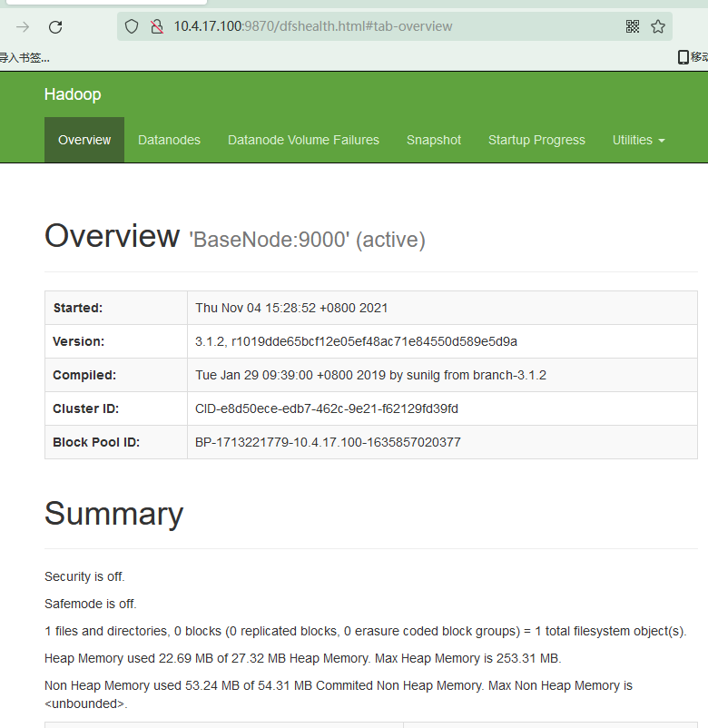Click the 'Block Pool ID:' row label
This screenshot has height=728, width=708.
(96, 442)
